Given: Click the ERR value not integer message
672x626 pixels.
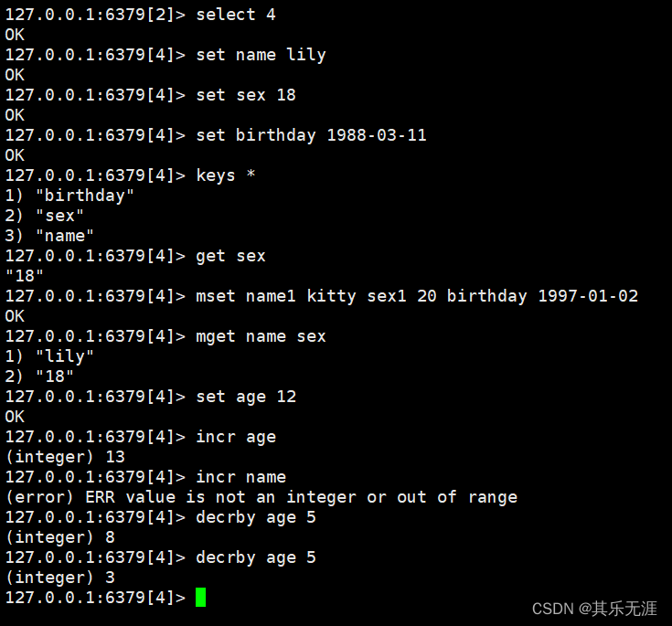Looking at the screenshot, I should point(261,497).
